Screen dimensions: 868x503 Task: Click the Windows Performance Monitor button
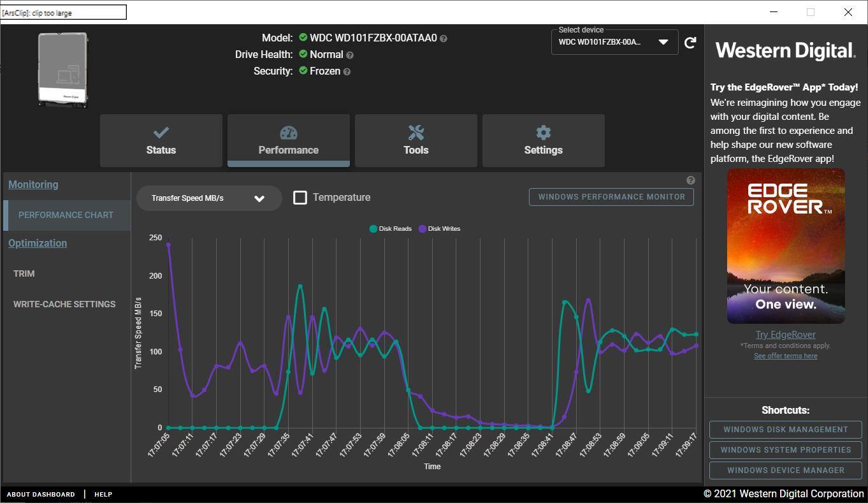click(611, 197)
